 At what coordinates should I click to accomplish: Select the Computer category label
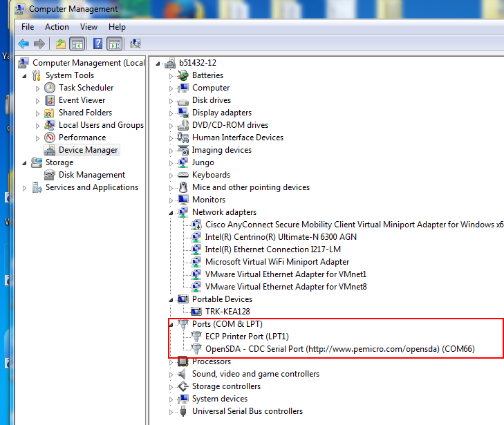[x=211, y=88]
